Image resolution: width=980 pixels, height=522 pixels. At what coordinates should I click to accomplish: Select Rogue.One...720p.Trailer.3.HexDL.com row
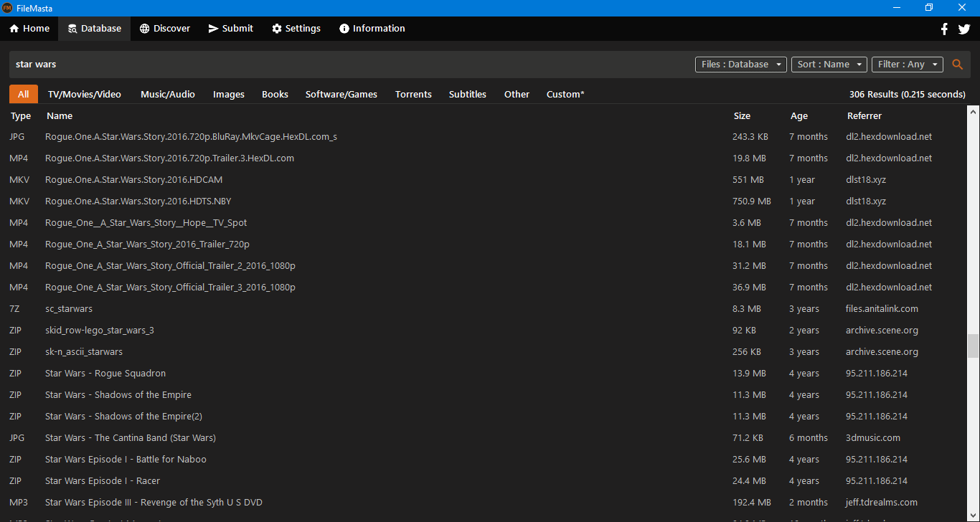(484, 158)
